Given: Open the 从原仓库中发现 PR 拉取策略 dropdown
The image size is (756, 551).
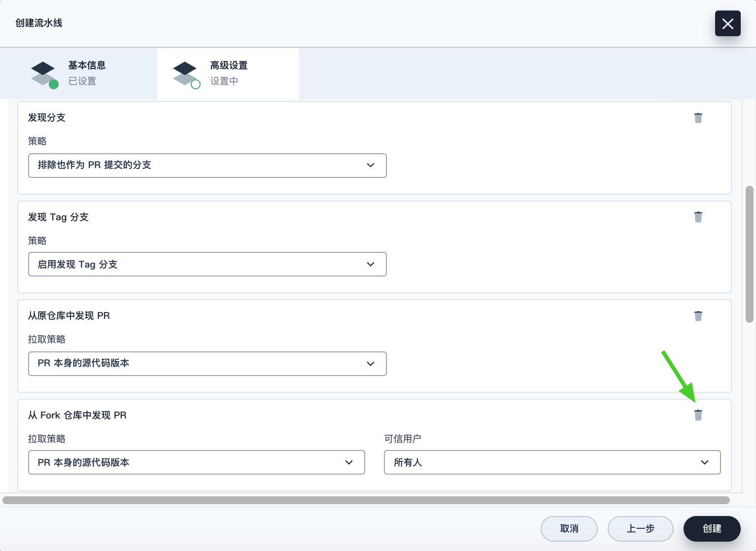Looking at the screenshot, I should (207, 364).
